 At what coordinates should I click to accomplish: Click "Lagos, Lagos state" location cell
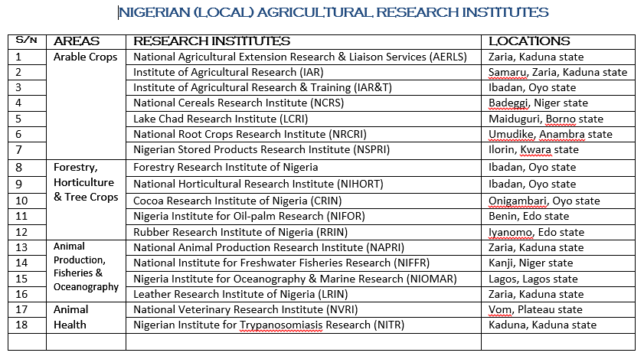(x=533, y=279)
